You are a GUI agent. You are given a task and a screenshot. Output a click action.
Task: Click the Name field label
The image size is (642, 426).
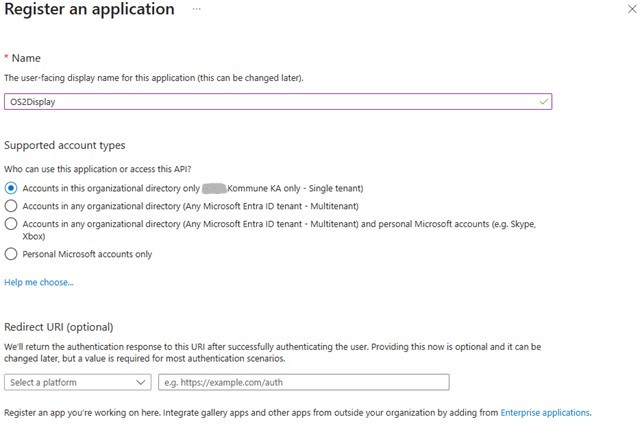[x=26, y=59]
